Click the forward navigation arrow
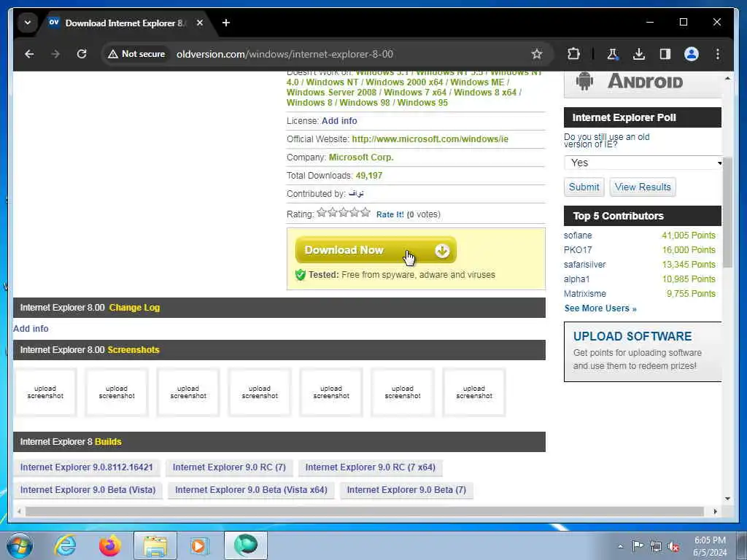The width and height of the screenshot is (747, 560). tap(55, 54)
